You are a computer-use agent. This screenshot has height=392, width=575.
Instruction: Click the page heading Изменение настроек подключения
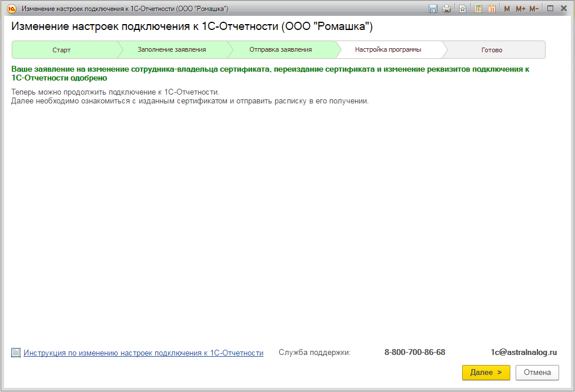pyautogui.click(x=192, y=26)
